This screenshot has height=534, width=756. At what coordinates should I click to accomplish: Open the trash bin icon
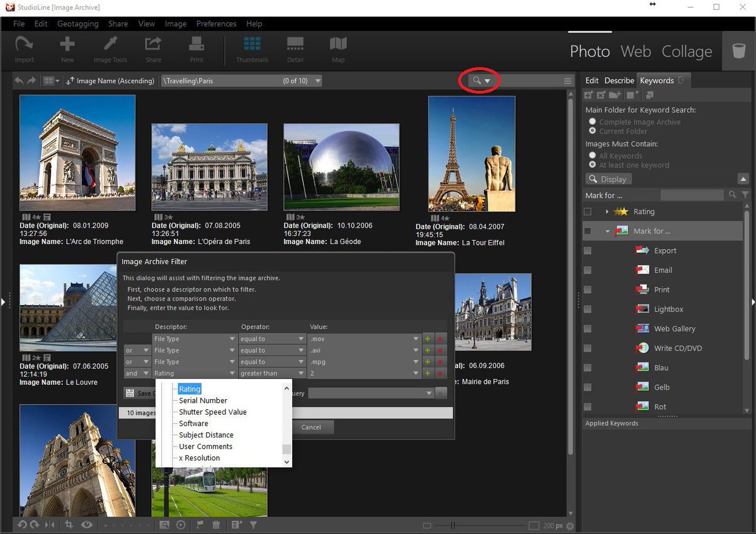tap(739, 51)
